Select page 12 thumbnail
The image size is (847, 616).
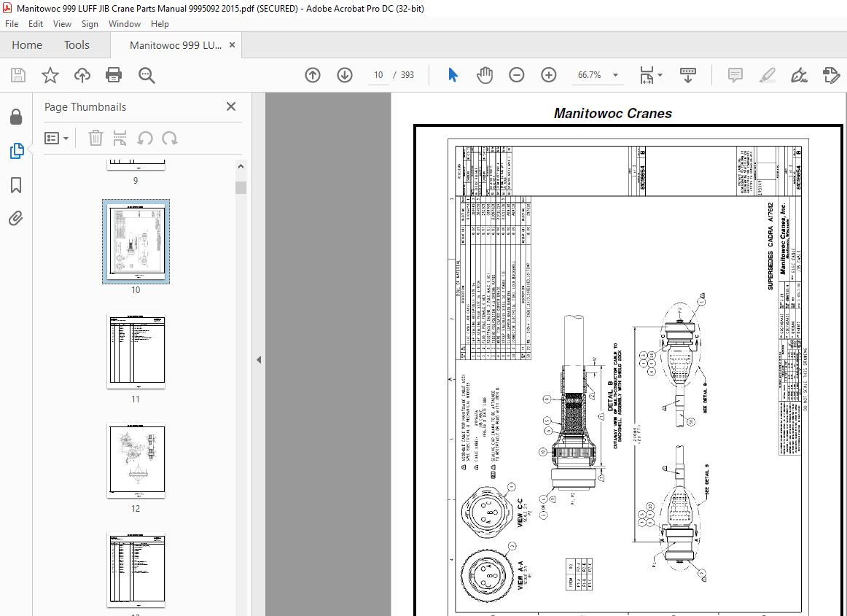click(136, 461)
